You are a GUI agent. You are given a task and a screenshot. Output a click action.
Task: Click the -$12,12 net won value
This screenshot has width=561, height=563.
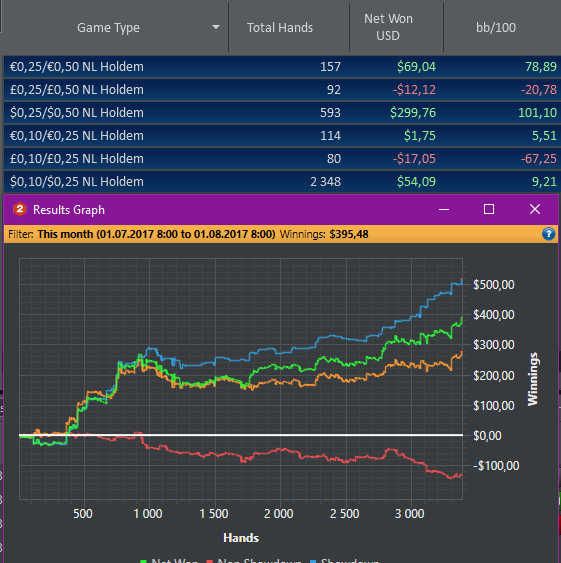point(414,90)
